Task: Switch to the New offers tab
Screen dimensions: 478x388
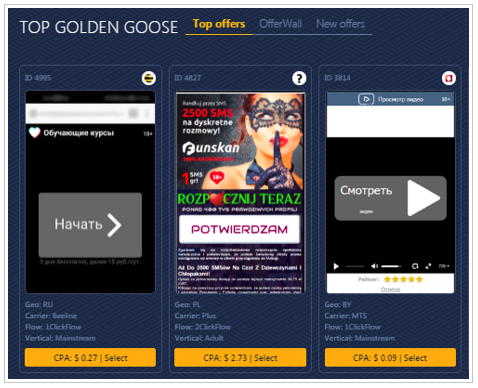Action: 340,24
